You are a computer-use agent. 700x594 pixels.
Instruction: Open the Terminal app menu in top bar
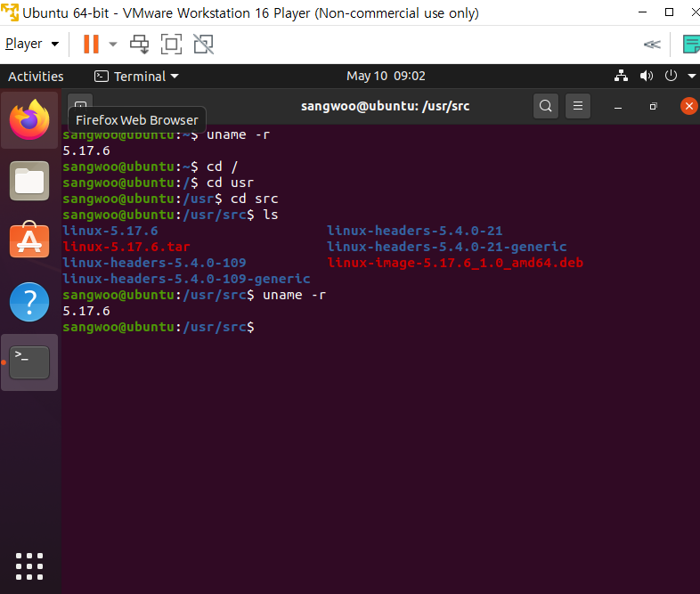[136, 77]
